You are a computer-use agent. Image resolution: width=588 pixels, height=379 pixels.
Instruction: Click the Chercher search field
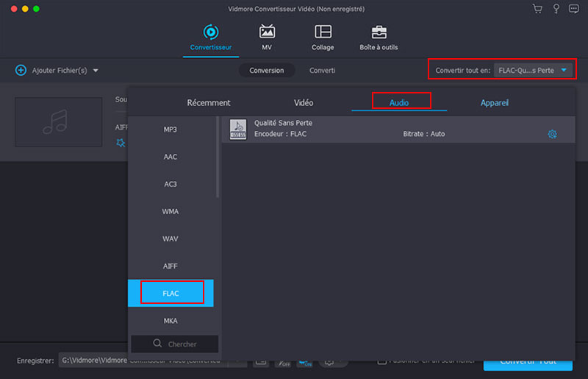click(175, 344)
